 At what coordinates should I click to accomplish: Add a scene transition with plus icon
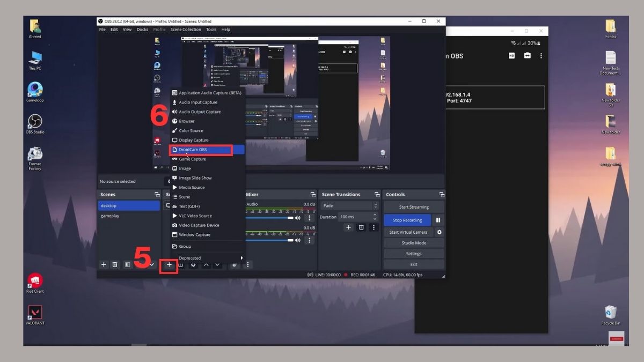point(348,227)
